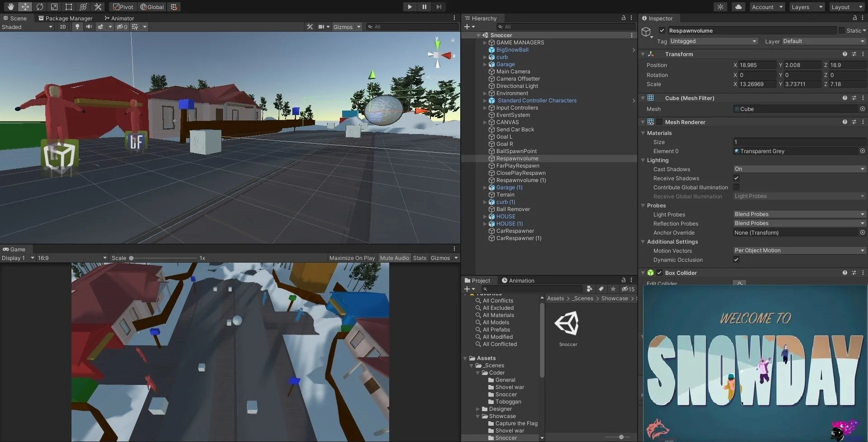Select the Move tool
The height and width of the screenshot is (442, 868).
[x=25, y=7]
